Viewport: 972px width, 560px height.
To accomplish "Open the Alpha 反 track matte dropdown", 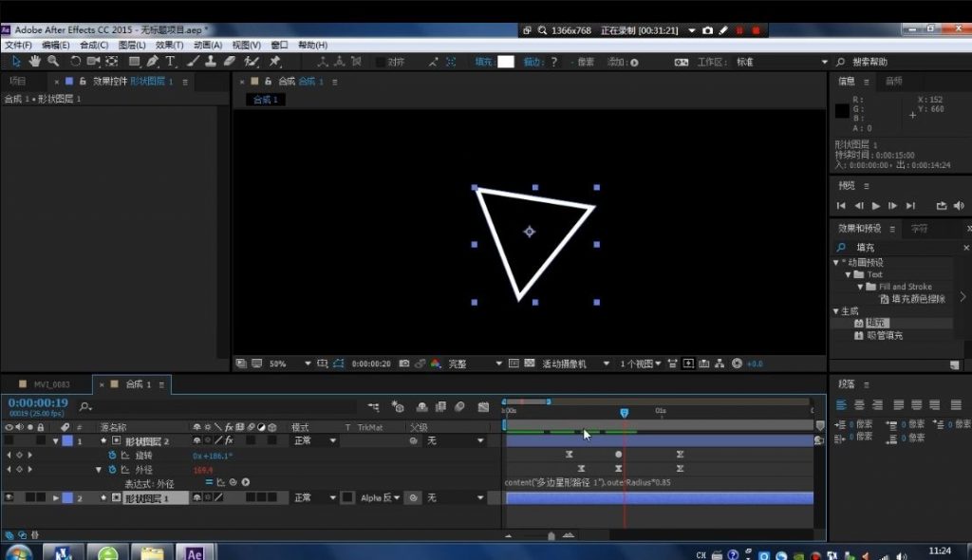I will pos(380,498).
